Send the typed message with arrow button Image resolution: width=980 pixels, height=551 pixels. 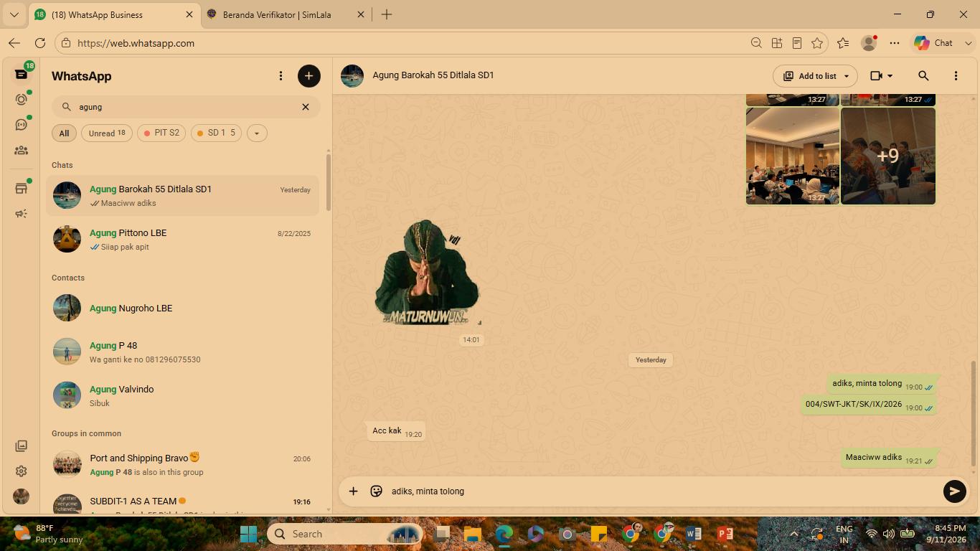point(954,491)
